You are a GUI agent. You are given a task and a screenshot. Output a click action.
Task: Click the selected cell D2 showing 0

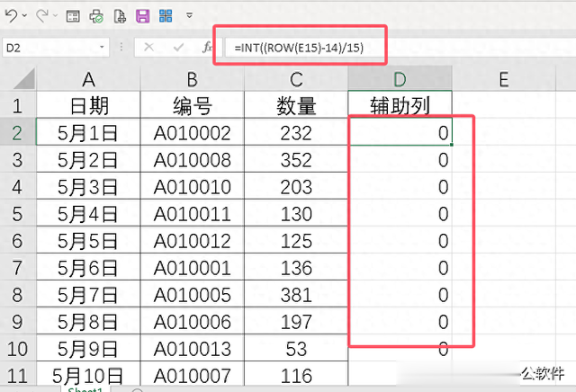(400, 132)
